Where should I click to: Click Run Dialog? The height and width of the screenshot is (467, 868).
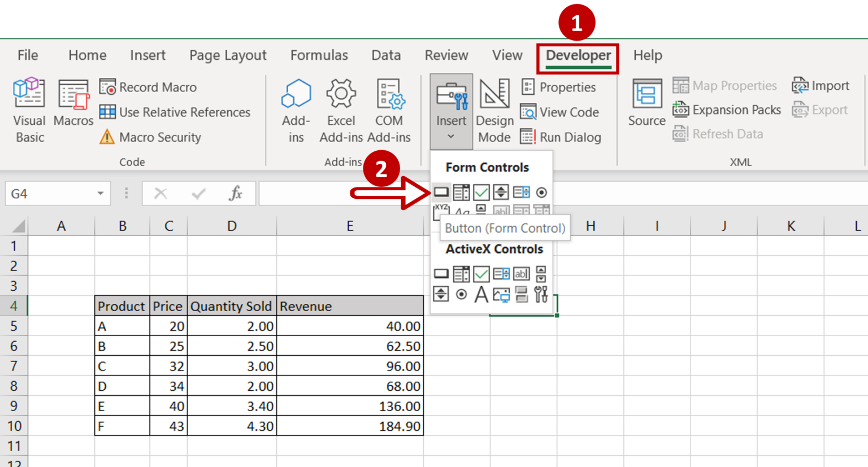[x=561, y=137]
